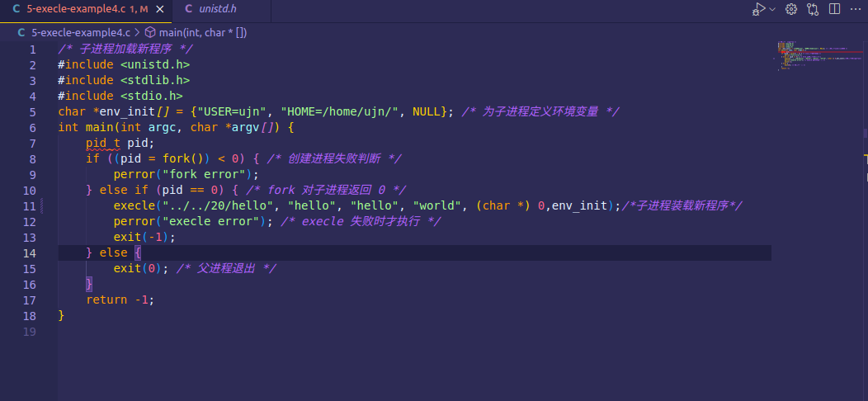
Task: Click the C file icon on unistd.h tab
Action: pyautogui.click(x=189, y=9)
